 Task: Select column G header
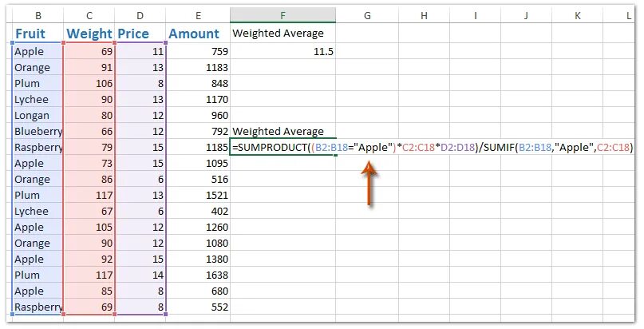pyautogui.click(x=367, y=16)
